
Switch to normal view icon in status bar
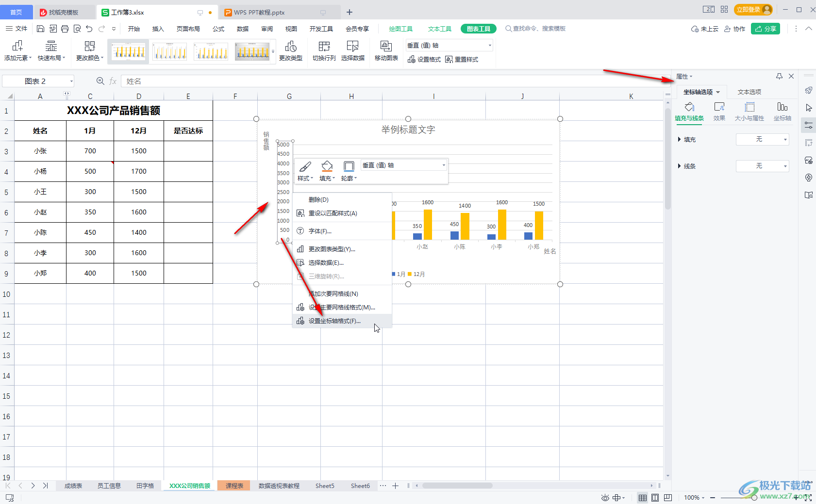(x=643, y=498)
